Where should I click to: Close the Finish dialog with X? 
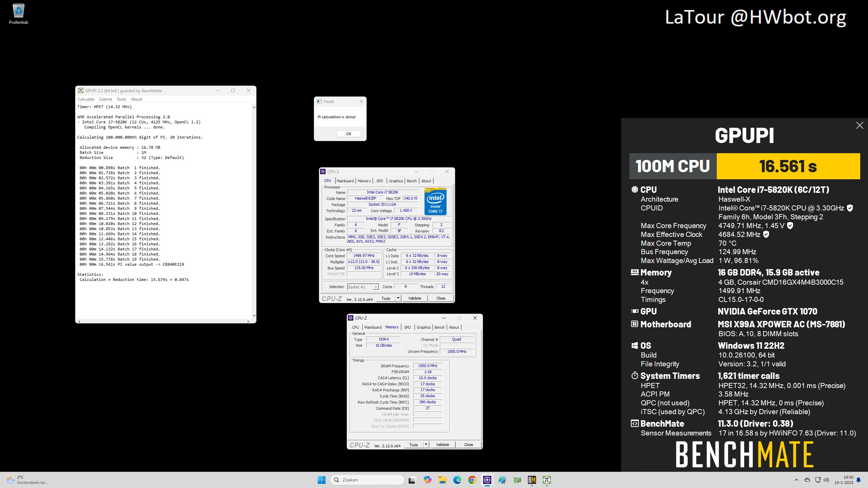tap(361, 101)
